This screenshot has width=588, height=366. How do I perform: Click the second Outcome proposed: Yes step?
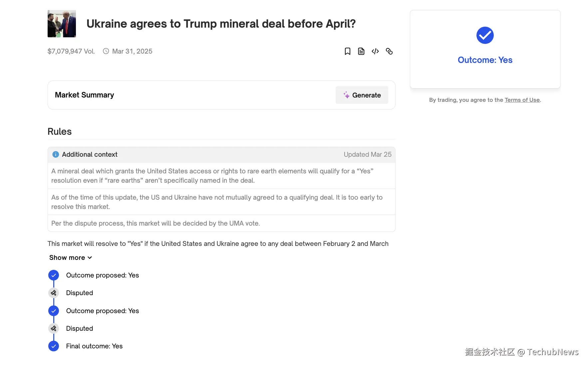pos(102,311)
